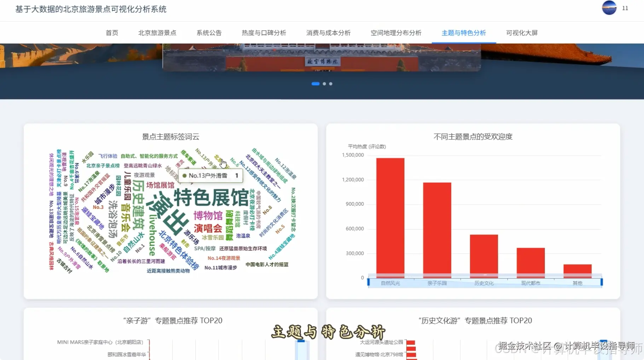Select 北京旅游景点 in the navigation menu

pos(157,33)
